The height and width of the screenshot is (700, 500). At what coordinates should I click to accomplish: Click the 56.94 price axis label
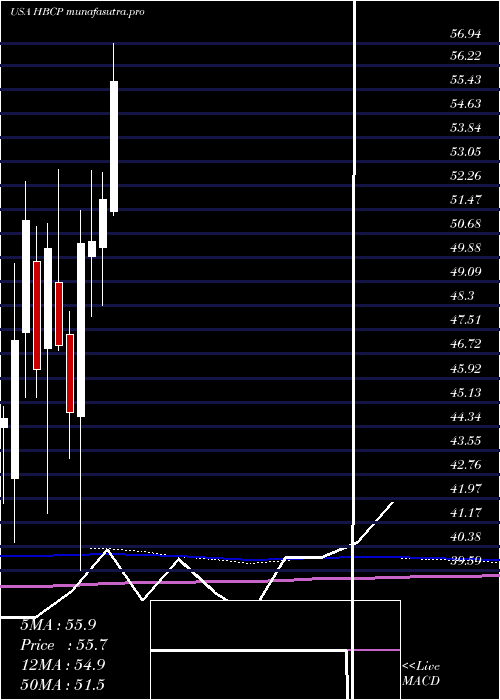click(466, 33)
